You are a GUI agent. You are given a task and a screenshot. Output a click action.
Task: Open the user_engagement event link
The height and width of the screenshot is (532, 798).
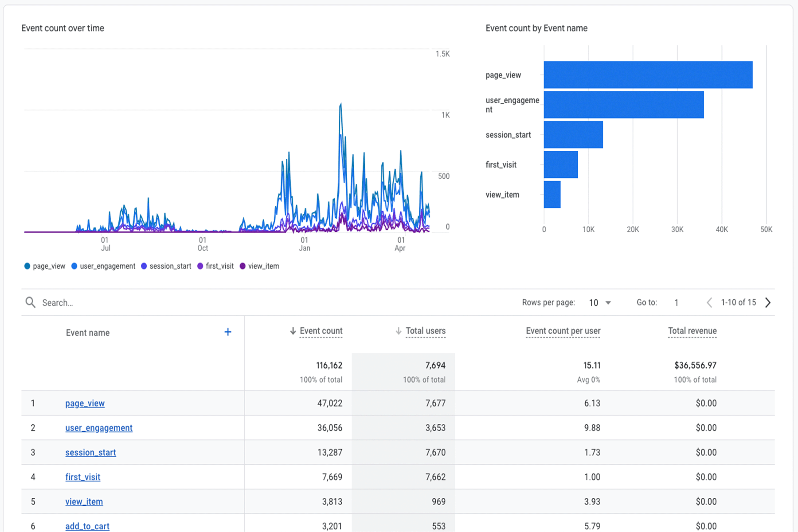[x=99, y=428]
